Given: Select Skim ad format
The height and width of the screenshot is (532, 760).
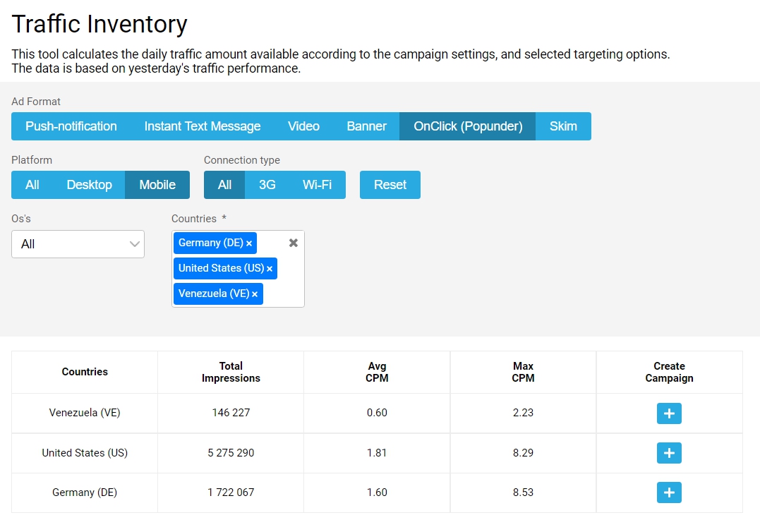Looking at the screenshot, I should coord(563,126).
